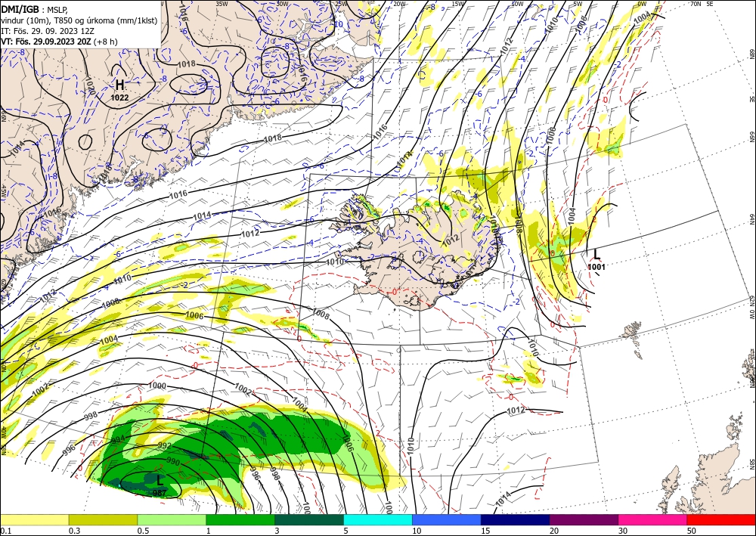Click the 35W longitude label
Viewport: 756px width, 536px height.
point(222,3)
